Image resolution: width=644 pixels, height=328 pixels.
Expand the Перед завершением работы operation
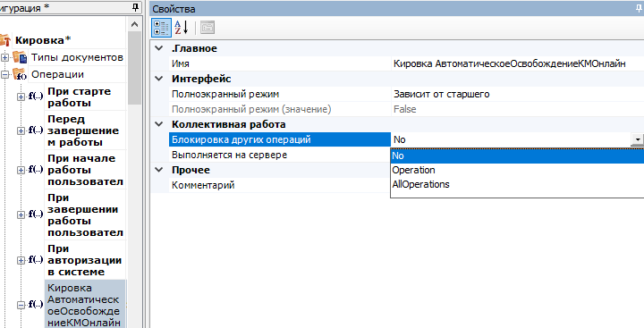point(21,131)
